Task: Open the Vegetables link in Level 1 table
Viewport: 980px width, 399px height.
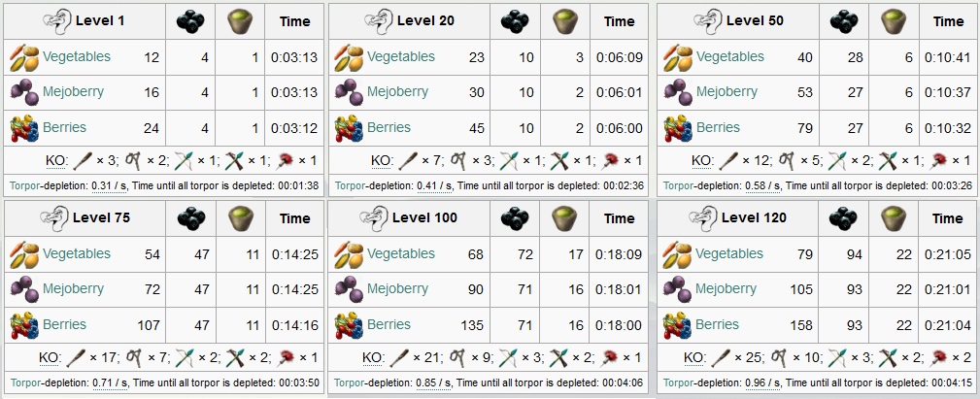Action: [x=77, y=57]
